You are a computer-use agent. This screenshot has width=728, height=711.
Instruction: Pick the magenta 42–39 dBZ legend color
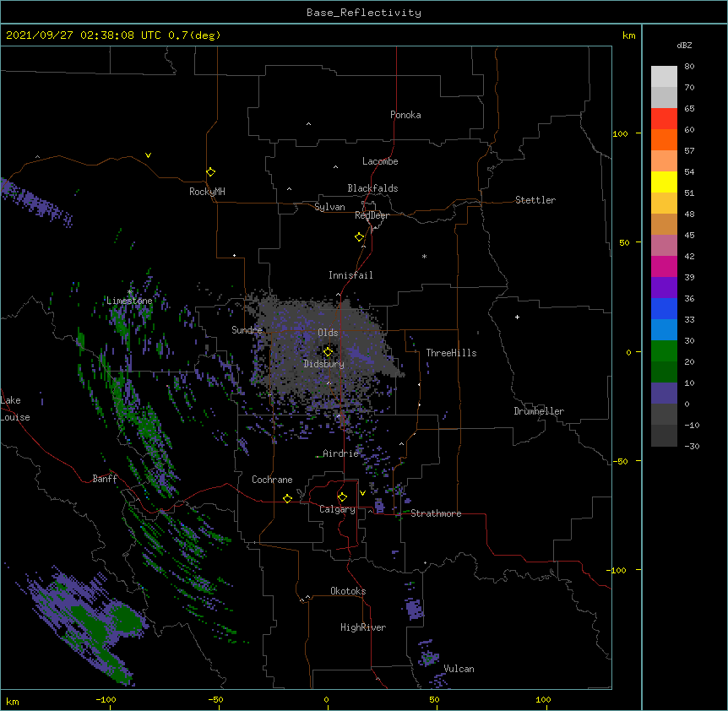click(x=664, y=267)
